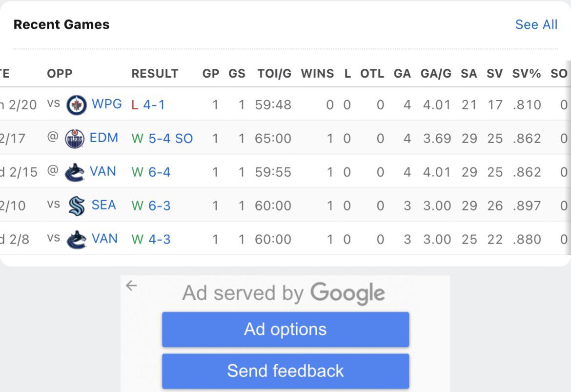571x392 pixels.
Task: Open the WPG team link
Action: pyautogui.click(x=106, y=104)
